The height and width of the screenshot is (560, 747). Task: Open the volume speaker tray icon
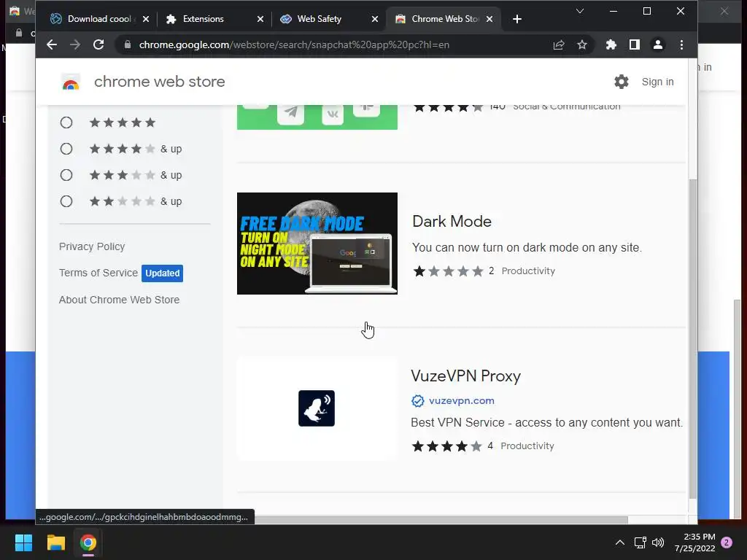[x=658, y=542]
